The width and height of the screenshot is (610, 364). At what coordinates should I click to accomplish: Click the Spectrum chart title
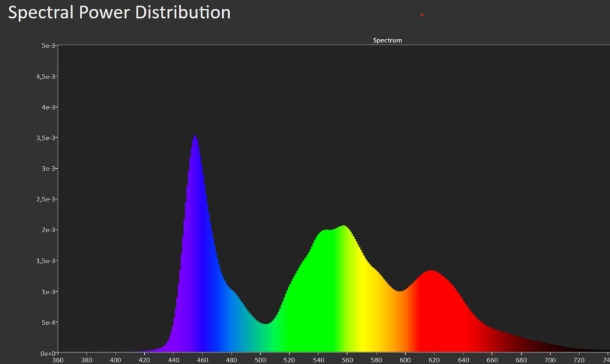click(x=387, y=41)
